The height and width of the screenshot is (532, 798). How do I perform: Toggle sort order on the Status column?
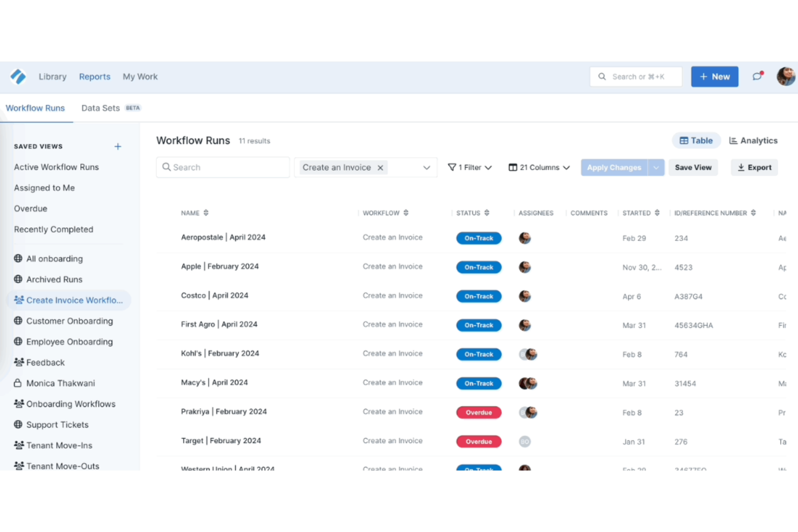point(487,212)
